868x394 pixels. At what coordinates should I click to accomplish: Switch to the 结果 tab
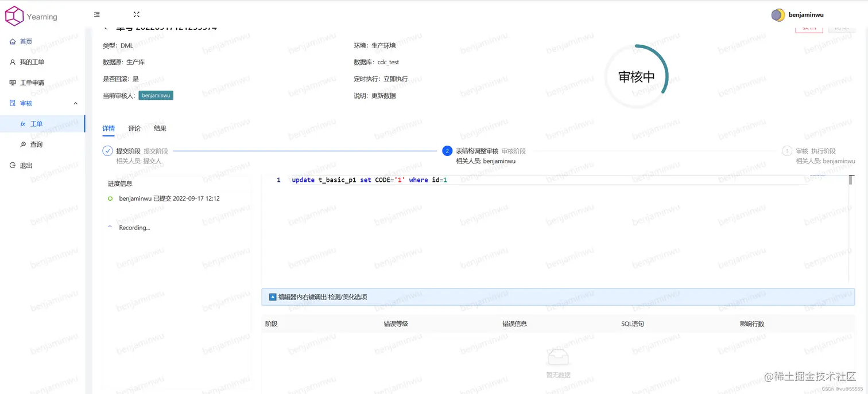coord(160,128)
